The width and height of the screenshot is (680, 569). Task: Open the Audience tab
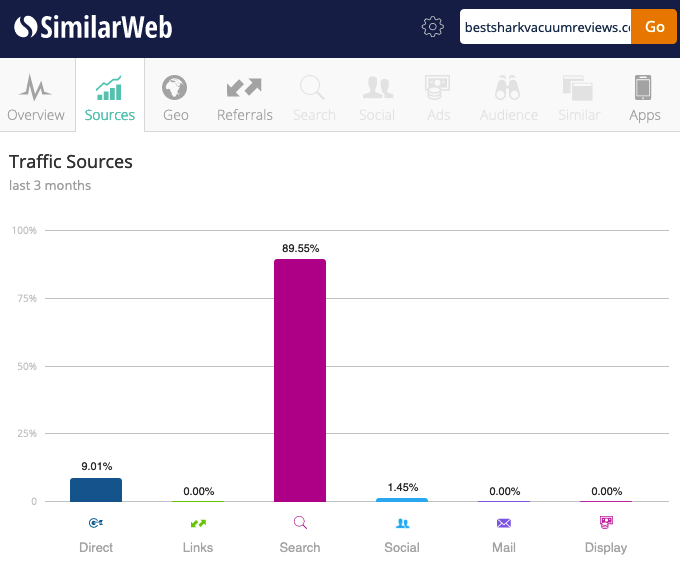pos(509,97)
